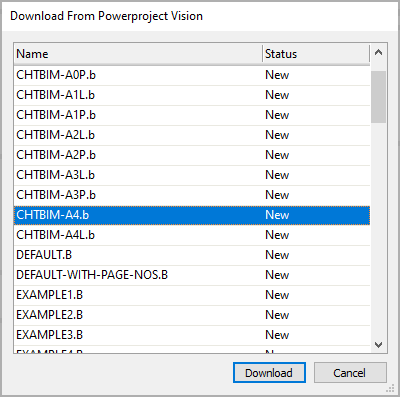Sort list by Name column header
Viewport: 400px width, 397px height.
(138, 54)
